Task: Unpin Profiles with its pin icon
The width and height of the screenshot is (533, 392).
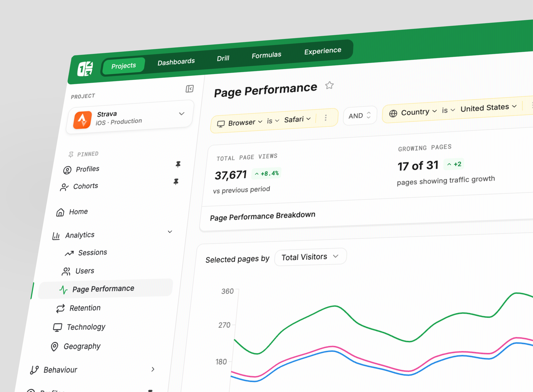Action: click(178, 164)
